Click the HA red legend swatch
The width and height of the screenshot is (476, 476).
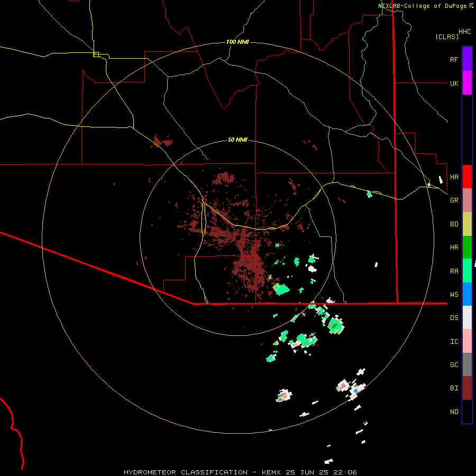tap(467, 177)
